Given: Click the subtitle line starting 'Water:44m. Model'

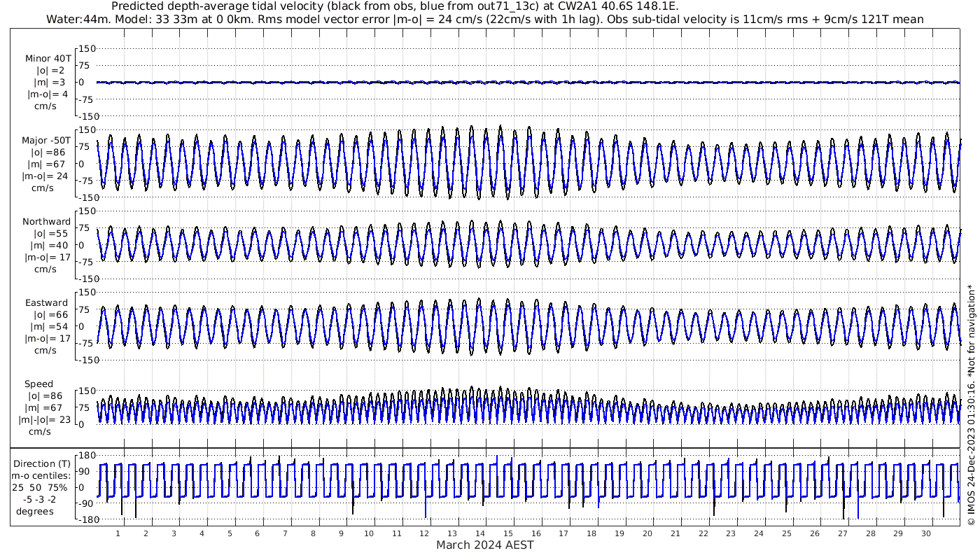Looking at the screenshot, I should 484,20.
